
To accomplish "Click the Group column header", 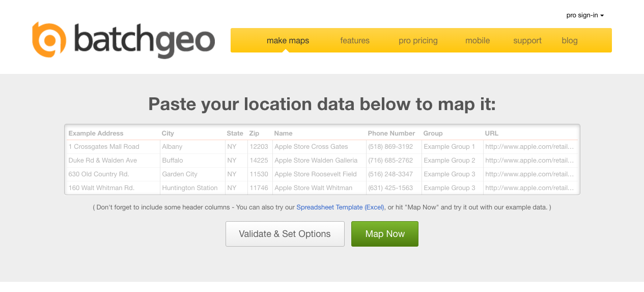I will tap(433, 133).
